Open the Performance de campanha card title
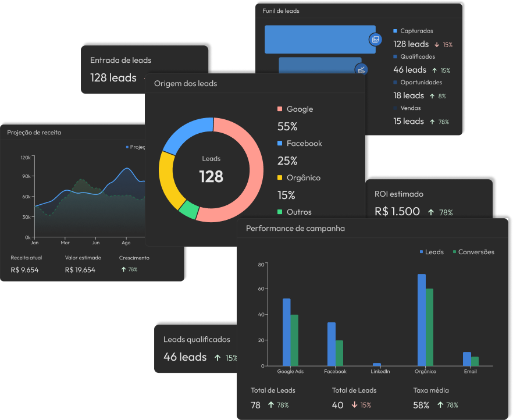 coord(295,228)
